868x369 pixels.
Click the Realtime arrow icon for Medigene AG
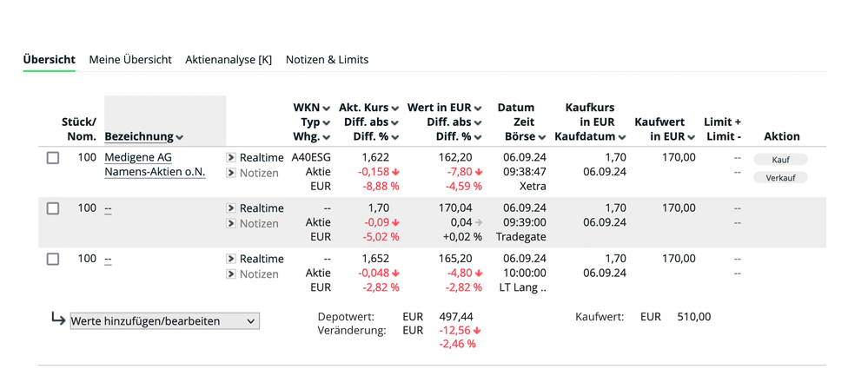click(231, 158)
